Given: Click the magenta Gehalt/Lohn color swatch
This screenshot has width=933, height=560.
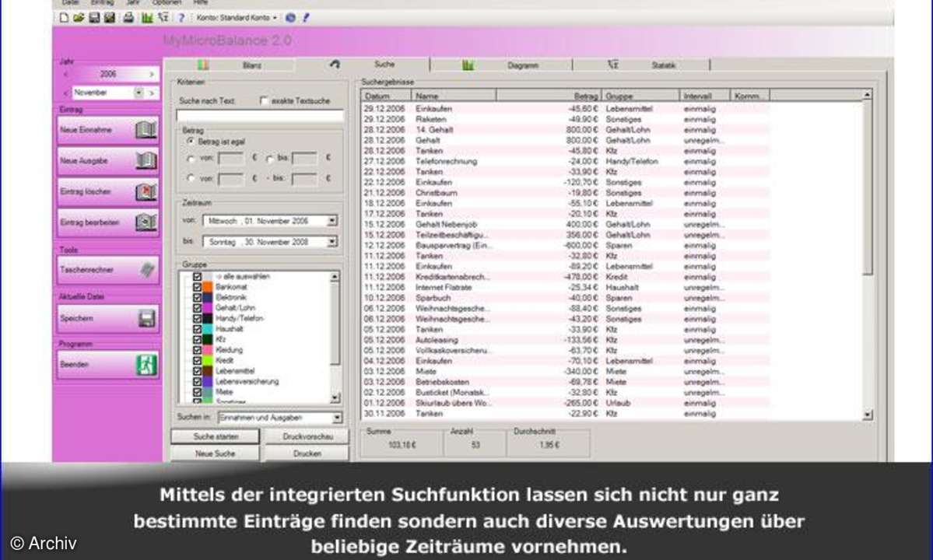Looking at the screenshot, I should click(x=208, y=308).
